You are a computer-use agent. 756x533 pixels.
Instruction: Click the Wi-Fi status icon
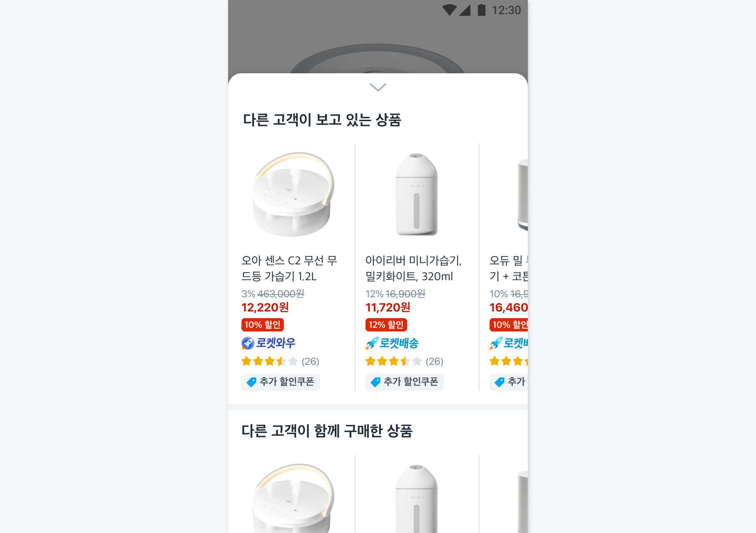coord(449,10)
